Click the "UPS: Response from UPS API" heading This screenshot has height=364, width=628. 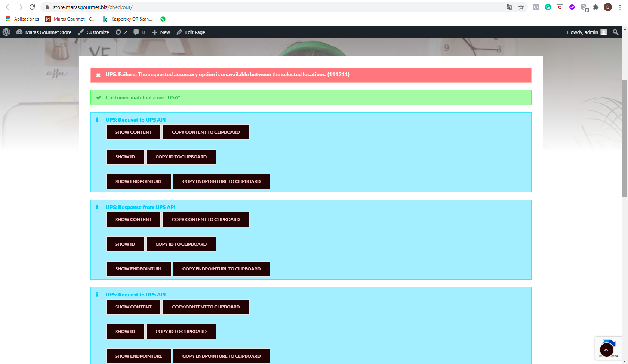pyautogui.click(x=141, y=207)
